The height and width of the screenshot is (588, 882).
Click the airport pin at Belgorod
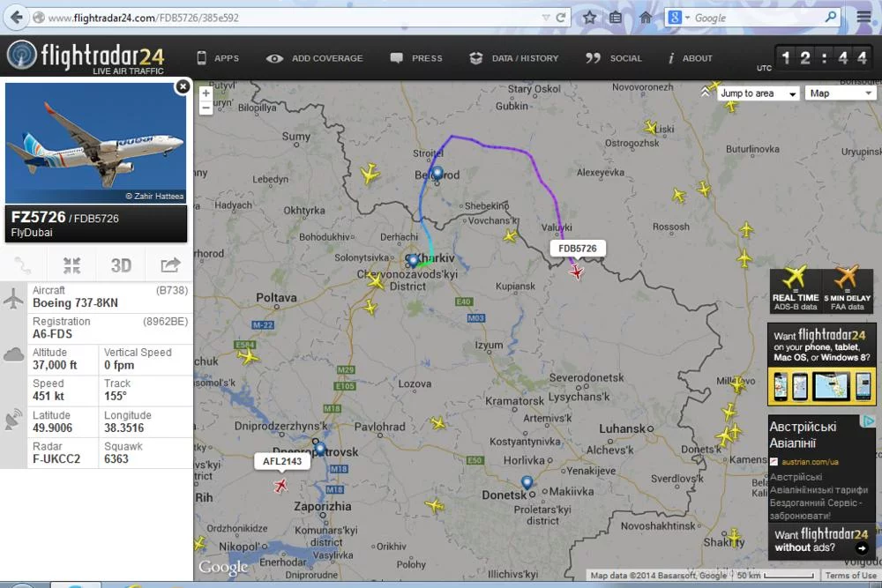click(x=437, y=173)
